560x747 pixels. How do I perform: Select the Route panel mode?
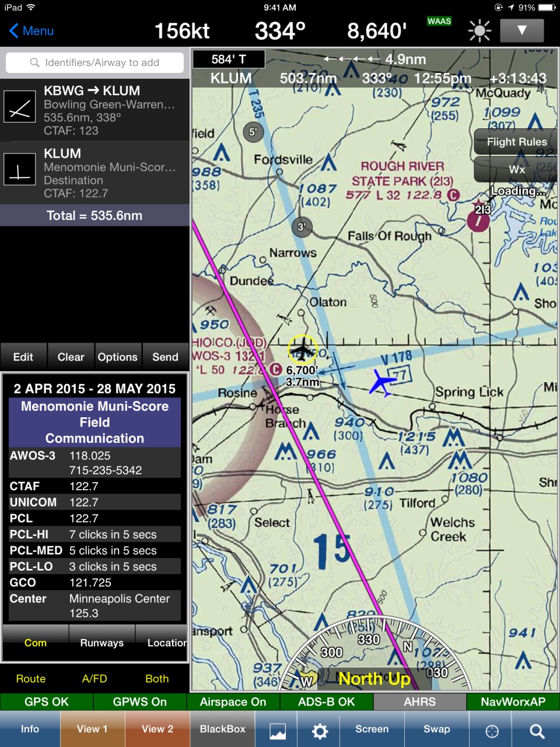coord(31,679)
